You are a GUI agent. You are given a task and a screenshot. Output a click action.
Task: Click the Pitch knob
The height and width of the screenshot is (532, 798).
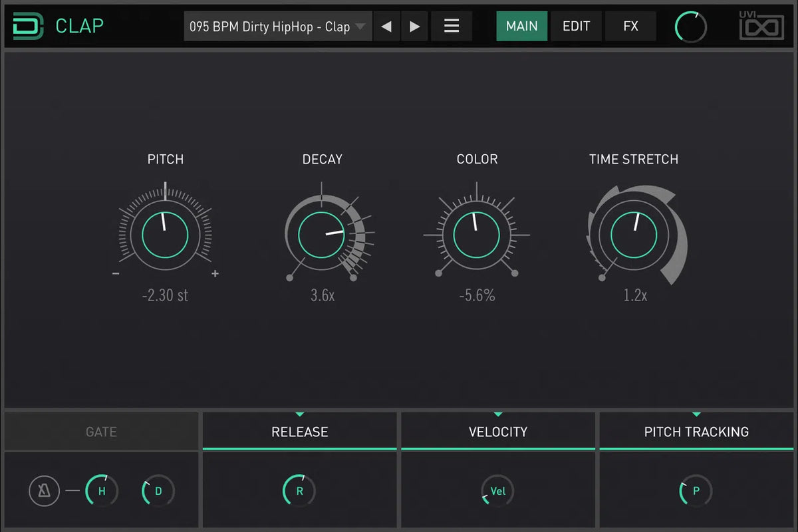165,235
